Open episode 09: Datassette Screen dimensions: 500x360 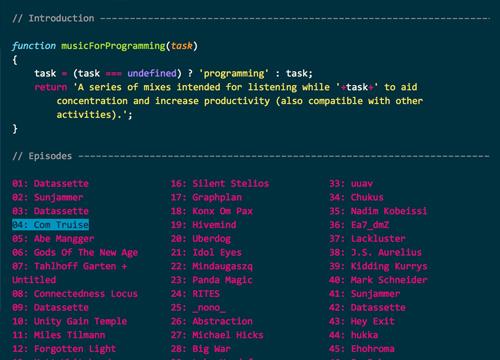[50, 308]
